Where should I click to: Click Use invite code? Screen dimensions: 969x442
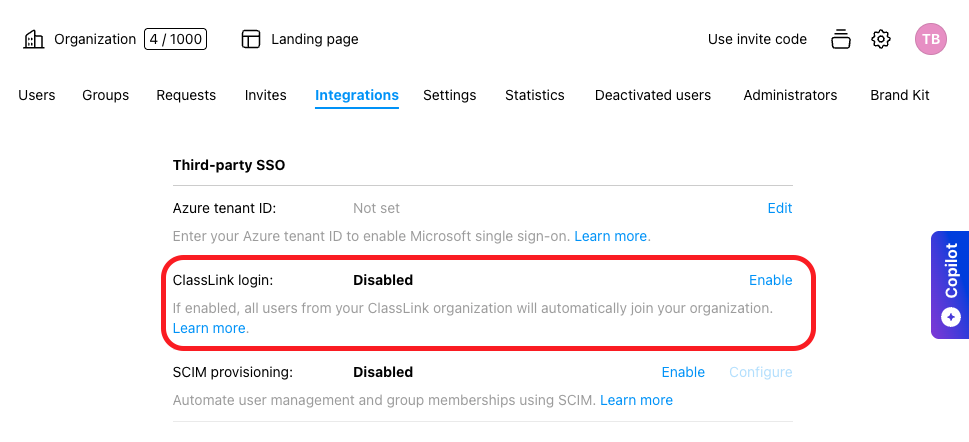pos(757,40)
